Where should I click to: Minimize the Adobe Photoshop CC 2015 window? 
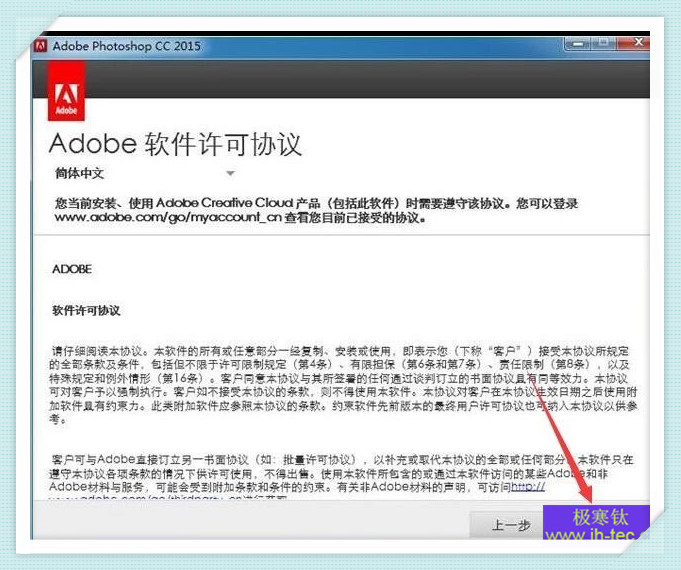coord(578,43)
